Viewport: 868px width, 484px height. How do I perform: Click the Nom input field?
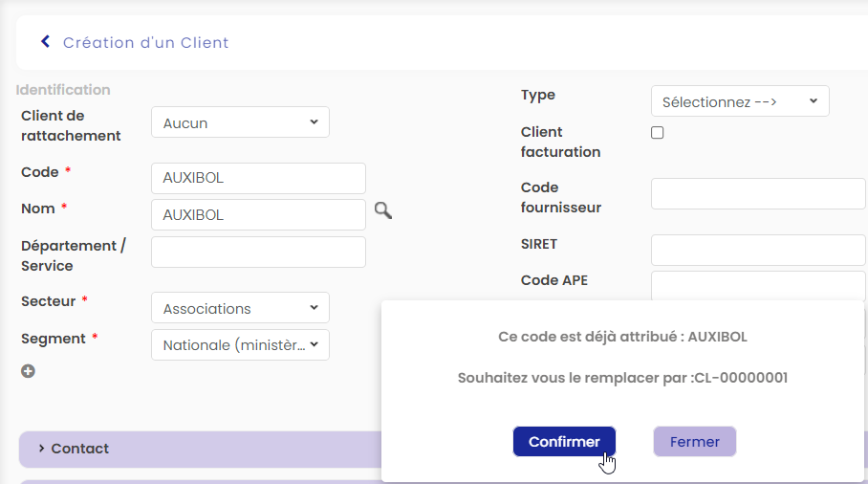pos(258,215)
